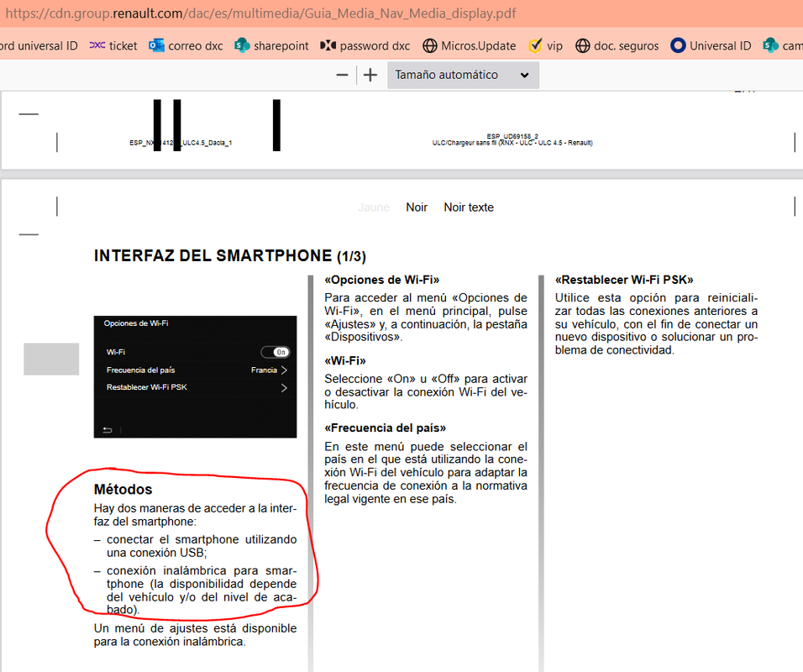Open the ticket bookmark
This screenshot has width=803, height=672.
coord(113,45)
